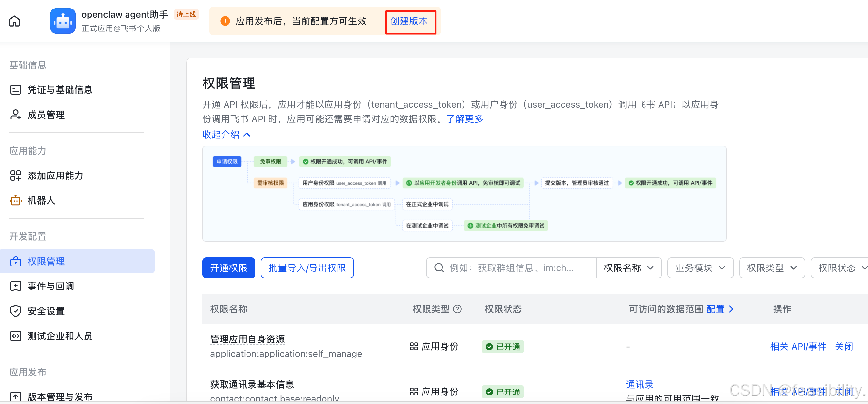Click the 成员管理 member management icon

click(x=15, y=115)
